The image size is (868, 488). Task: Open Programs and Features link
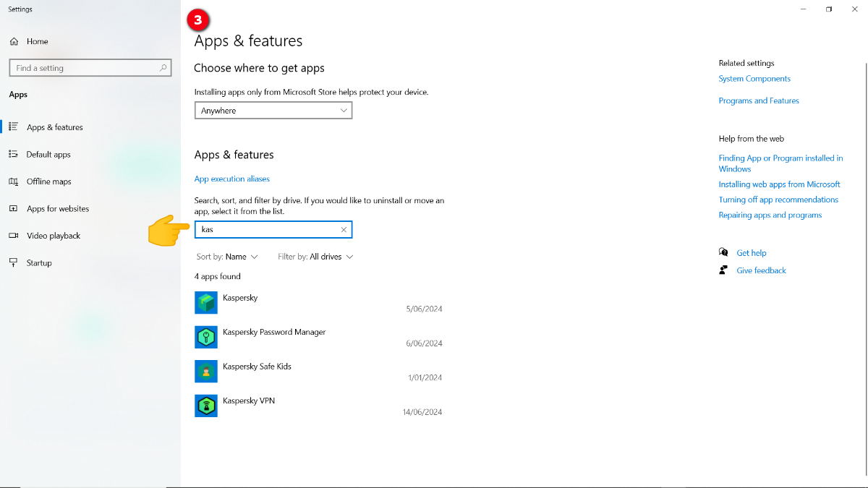(x=759, y=100)
